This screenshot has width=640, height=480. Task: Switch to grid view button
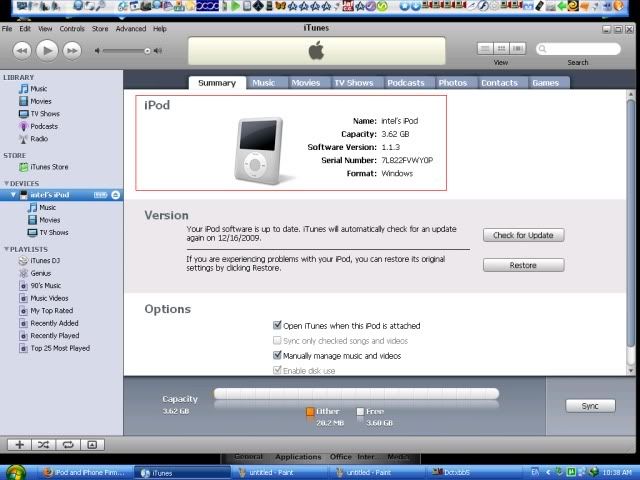click(x=501, y=48)
